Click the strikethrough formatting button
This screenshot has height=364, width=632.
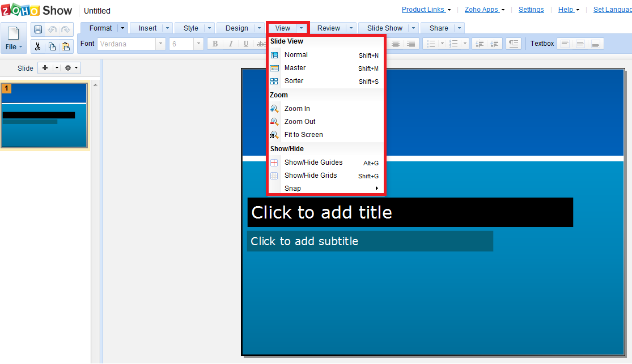coord(261,44)
